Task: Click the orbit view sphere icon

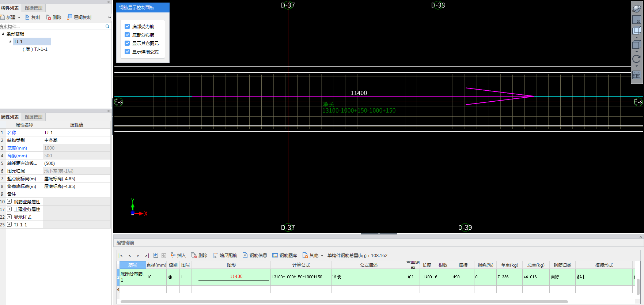Action: (637, 9)
